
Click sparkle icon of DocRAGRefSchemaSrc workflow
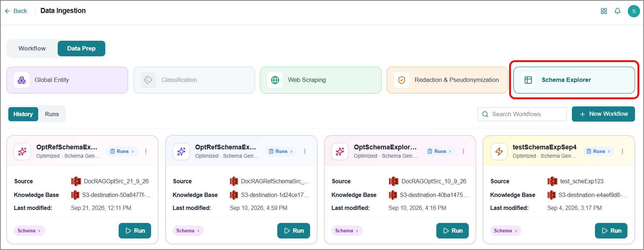point(181,152)
